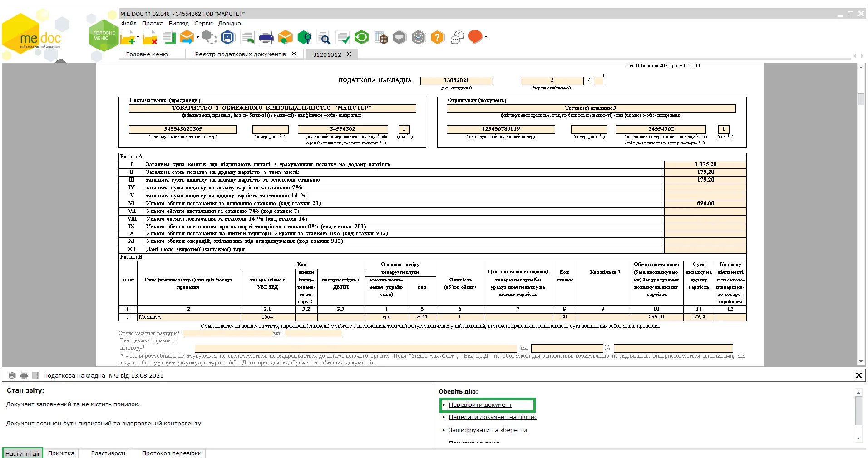Click the Print document toolbar icon
Screen dimensions: 868x458
coord(266,37)
